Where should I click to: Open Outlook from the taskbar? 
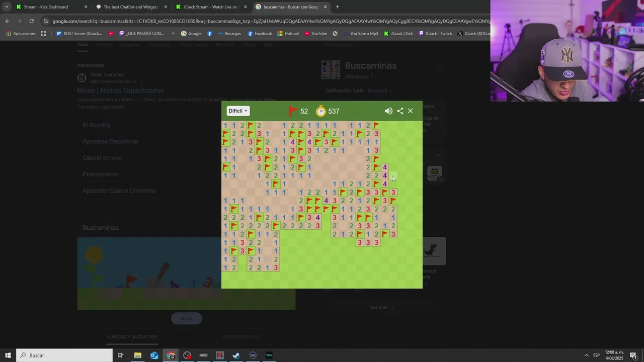[154, 355]
